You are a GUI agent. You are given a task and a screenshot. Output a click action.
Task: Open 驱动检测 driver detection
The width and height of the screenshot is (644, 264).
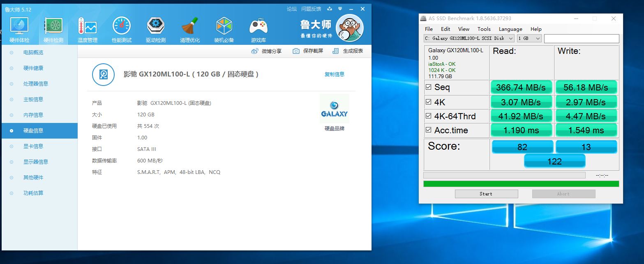(x=156, y=30)
